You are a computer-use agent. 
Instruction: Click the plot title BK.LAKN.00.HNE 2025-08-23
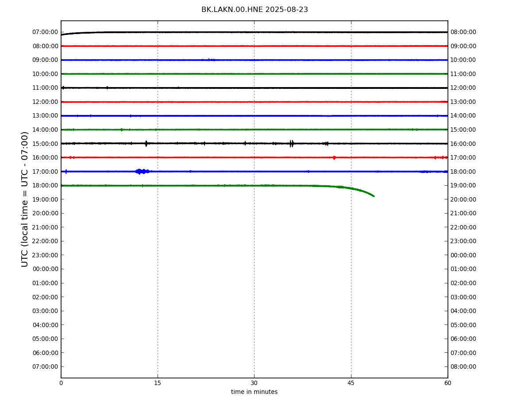tap(254, 10)
